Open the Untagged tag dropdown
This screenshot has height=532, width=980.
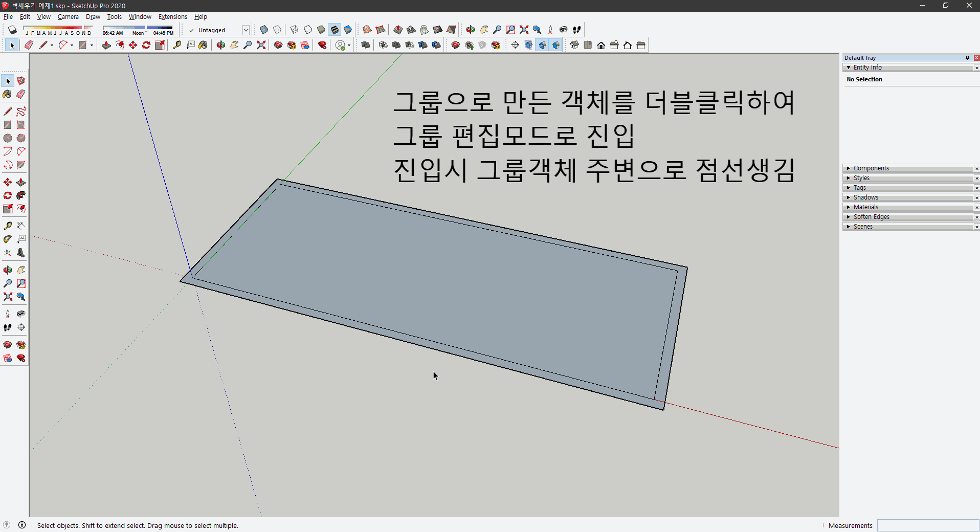coord(246,30)
